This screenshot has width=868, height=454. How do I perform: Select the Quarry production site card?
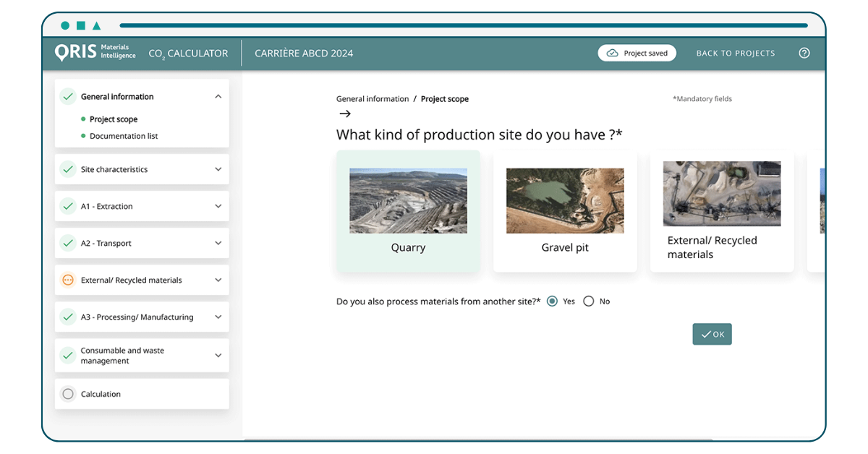point(408,211)
